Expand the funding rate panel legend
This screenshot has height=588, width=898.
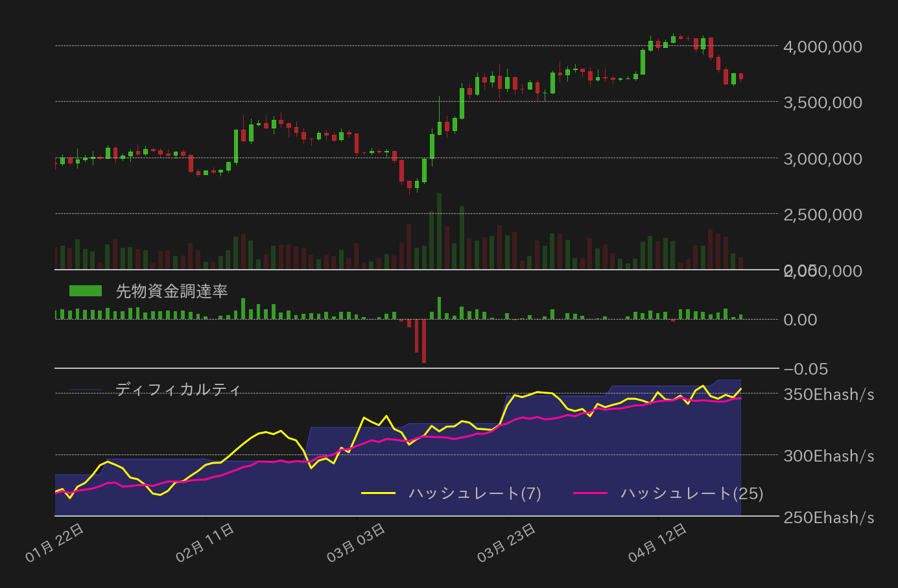tap(171, 292)
